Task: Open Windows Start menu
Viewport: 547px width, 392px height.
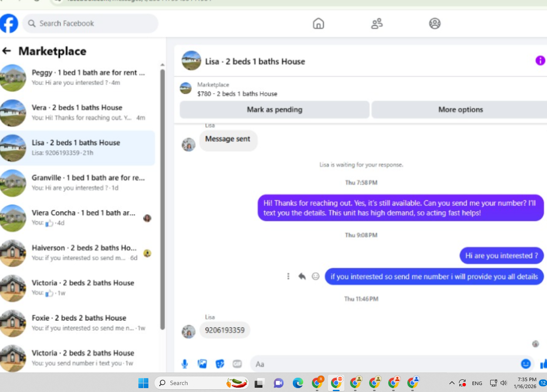Action: (x=143, y=383)
